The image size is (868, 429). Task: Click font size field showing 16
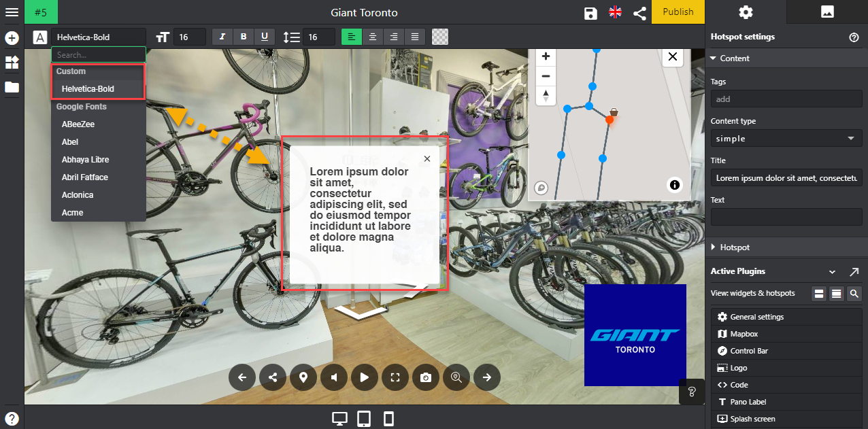[190, 37]
